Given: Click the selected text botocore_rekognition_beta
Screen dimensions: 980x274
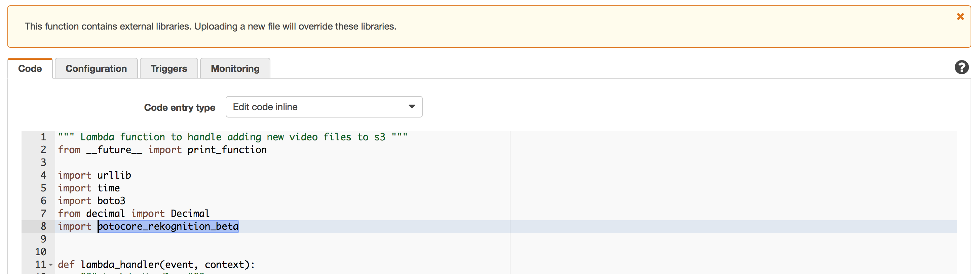Looking at the screenshot, I should click(x=168, y=227).
